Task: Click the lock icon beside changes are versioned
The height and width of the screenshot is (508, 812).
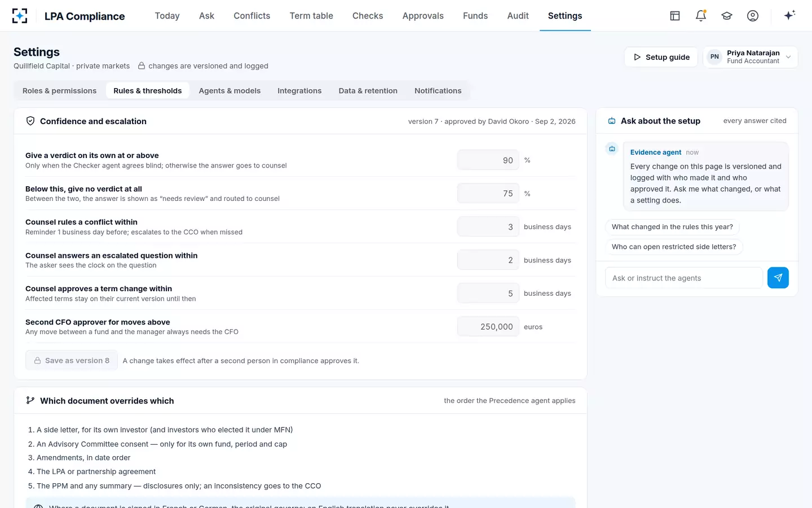Action: pyautogui.click(x=142, y=66)
